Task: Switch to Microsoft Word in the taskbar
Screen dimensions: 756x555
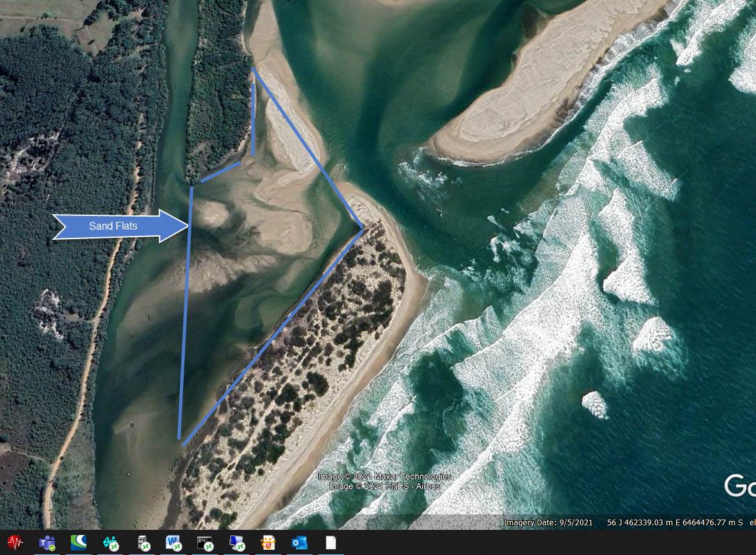Action: tap(173, 543)
